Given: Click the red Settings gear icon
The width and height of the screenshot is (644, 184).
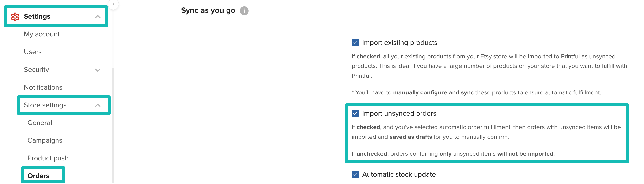Looking at the screenshot, I should coord(15,16).
